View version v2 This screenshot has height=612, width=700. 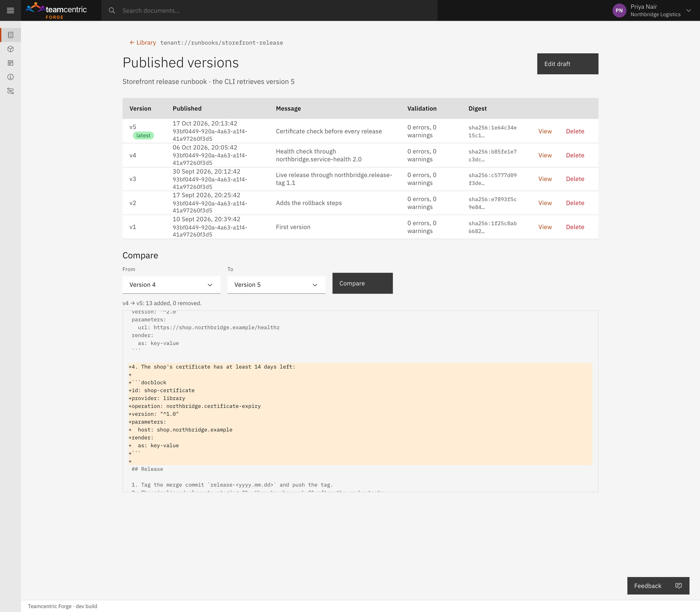545,203
